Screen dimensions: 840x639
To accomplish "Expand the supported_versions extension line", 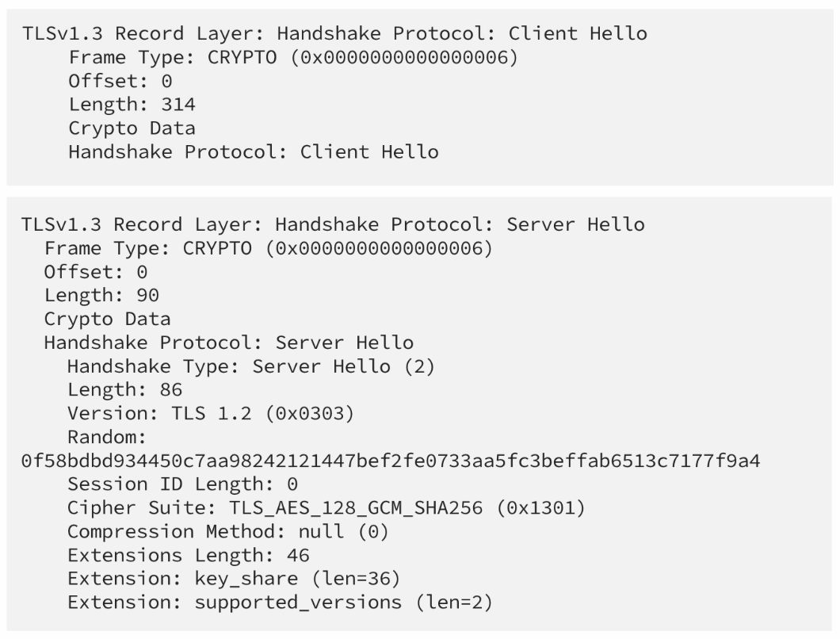I will 280,602.
